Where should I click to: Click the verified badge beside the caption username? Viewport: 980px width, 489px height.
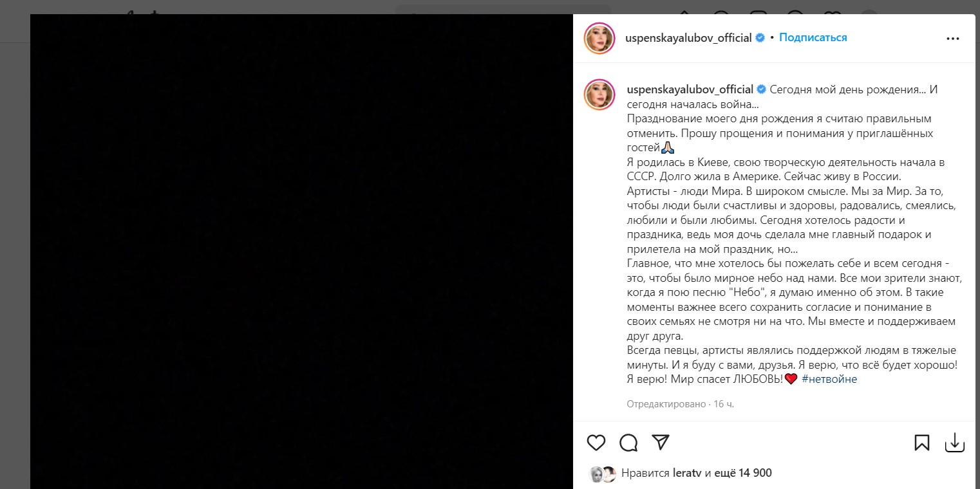click(x=762, y=89)
